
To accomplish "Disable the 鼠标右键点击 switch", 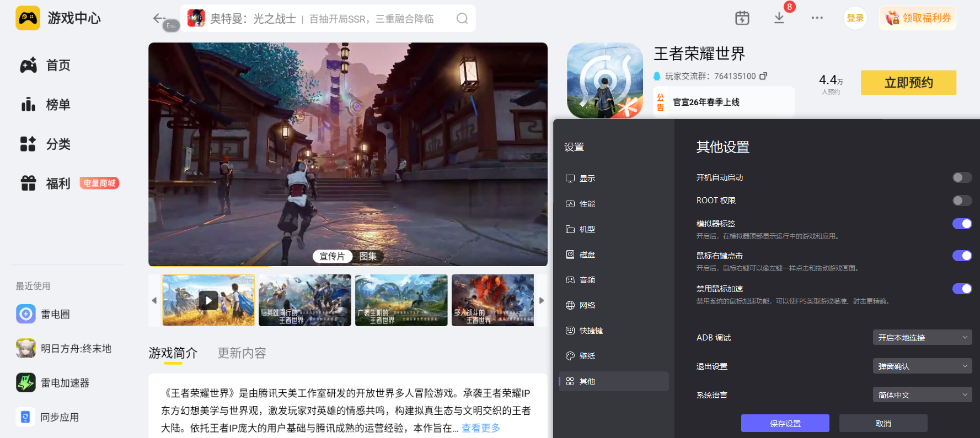I will [962, 256].
